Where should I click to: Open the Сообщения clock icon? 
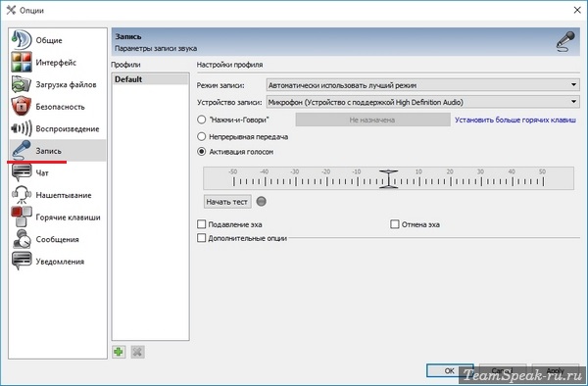click(x=21, y=239)
